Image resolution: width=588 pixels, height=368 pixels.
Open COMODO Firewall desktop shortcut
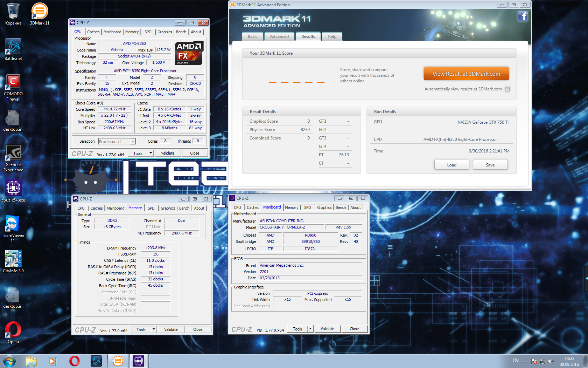pos(13,88)
